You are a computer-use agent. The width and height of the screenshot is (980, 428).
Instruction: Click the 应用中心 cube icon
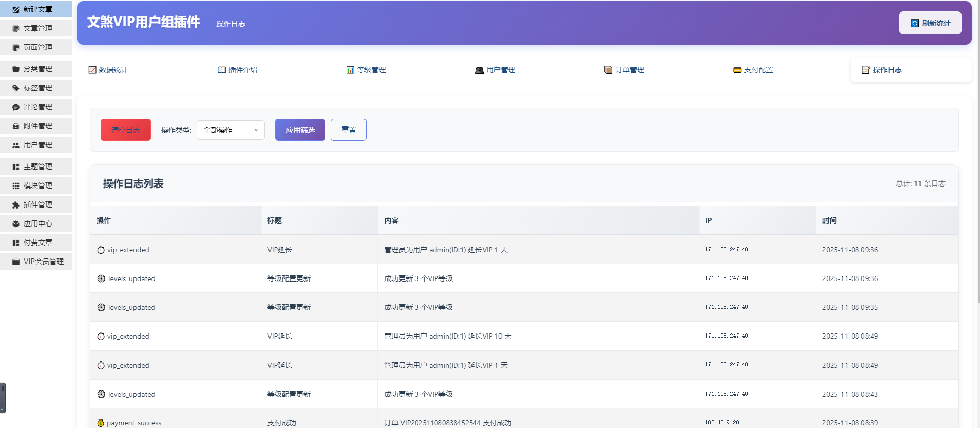click(16, 224)
